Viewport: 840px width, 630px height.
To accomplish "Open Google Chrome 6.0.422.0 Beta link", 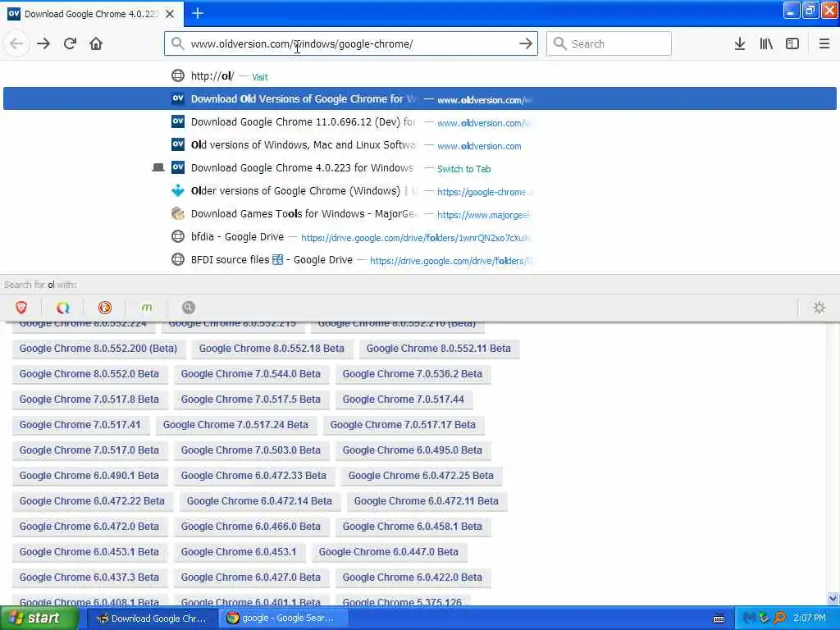I will [413, 577].
